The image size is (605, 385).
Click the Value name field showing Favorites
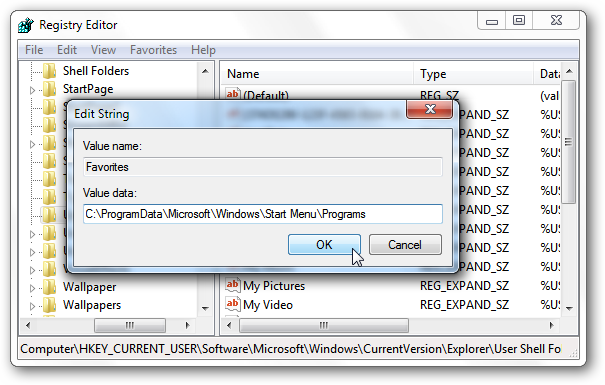(263, 167)
